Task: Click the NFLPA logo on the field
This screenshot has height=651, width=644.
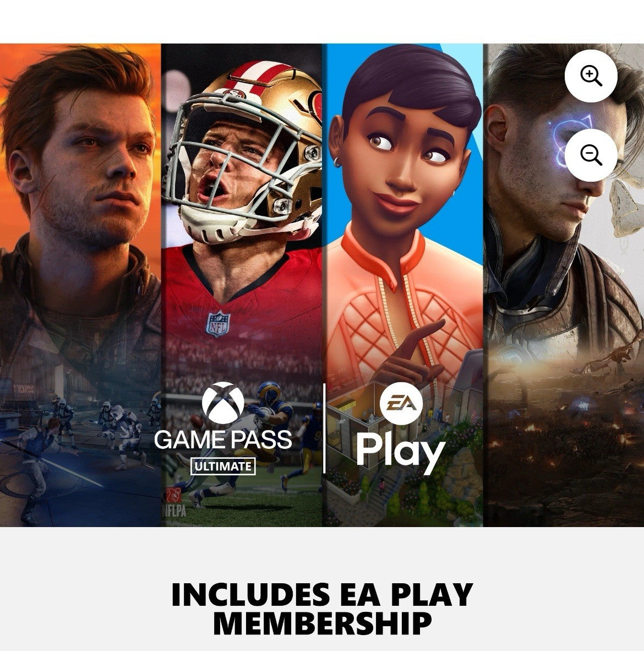Action: point(174,503)
